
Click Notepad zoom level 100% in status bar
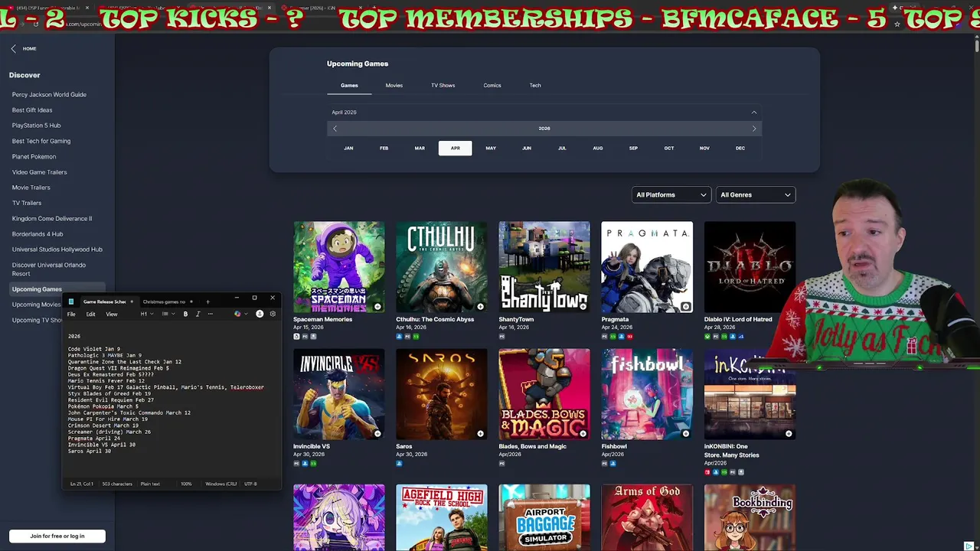[x=186, y=484]
